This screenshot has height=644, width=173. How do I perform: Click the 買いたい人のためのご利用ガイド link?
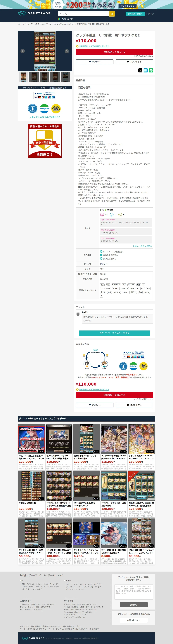45,117
